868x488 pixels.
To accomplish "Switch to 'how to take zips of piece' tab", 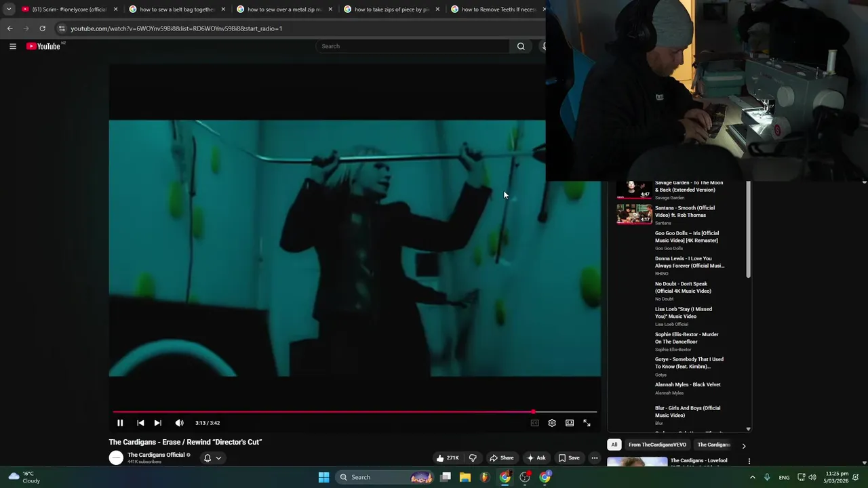I will click(x=391, y=9).
